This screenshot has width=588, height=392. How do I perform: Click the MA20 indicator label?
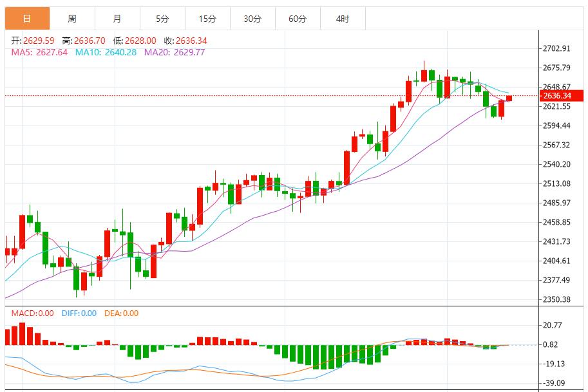175,52
